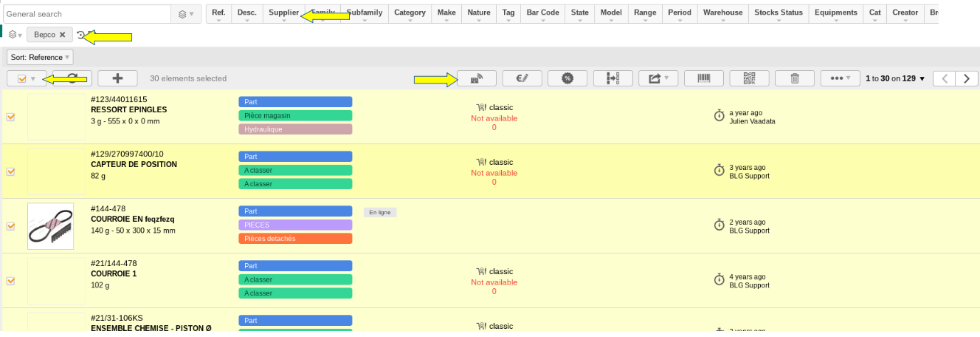The width and height of the screenshot is (980, 337).
Task: Toggle the select-all checkbox in toolbar
Action: [x=22, y=78]
